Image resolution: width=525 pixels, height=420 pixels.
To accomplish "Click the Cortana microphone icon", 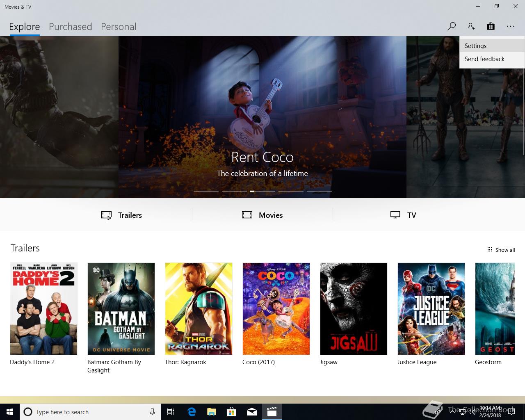I will 152,412.
